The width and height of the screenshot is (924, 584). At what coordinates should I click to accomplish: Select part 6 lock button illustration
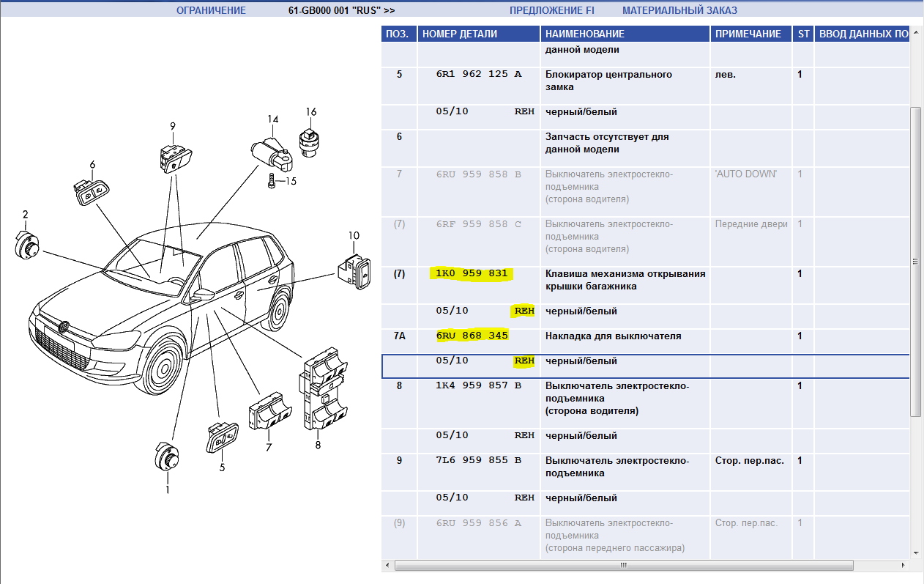(90, 193)
